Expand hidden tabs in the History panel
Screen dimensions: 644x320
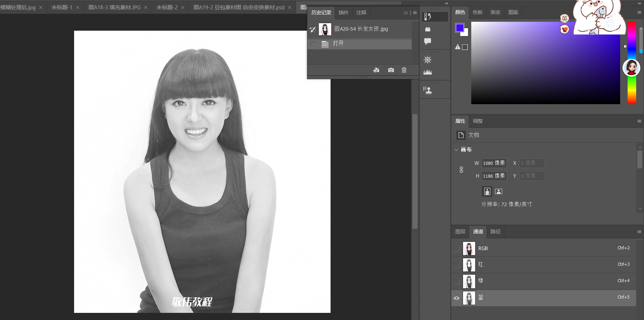[405, 13]
